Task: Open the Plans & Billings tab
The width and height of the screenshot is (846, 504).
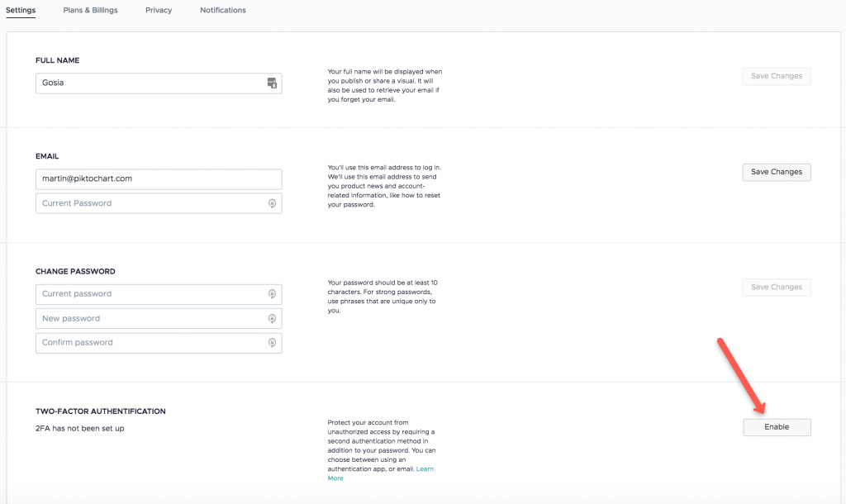Action: (90, 10)
